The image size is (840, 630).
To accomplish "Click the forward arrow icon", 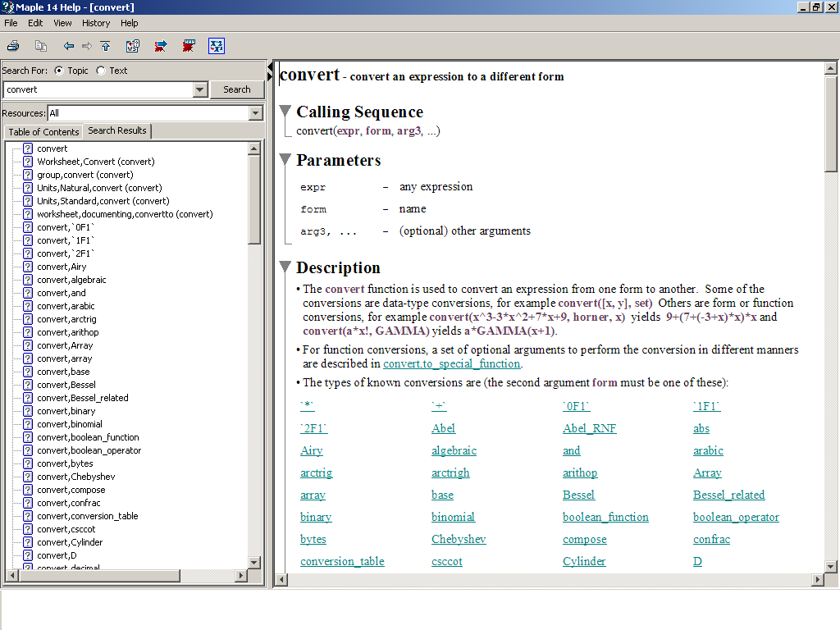I will click(x=87, y=46).
